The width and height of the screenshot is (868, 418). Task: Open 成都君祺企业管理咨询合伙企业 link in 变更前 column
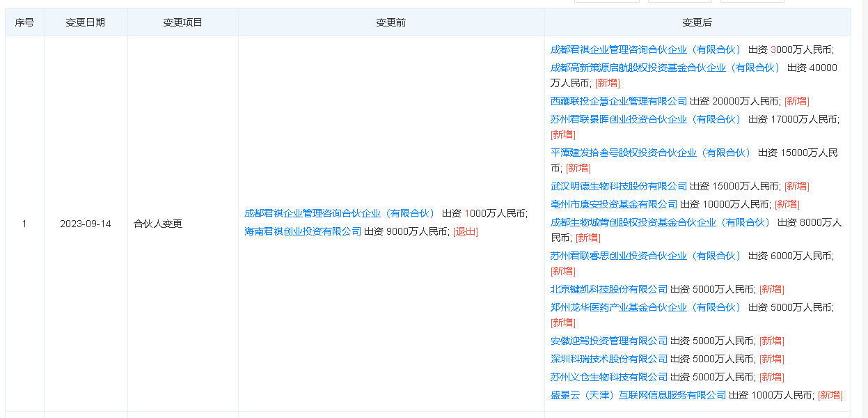point(340,214)
